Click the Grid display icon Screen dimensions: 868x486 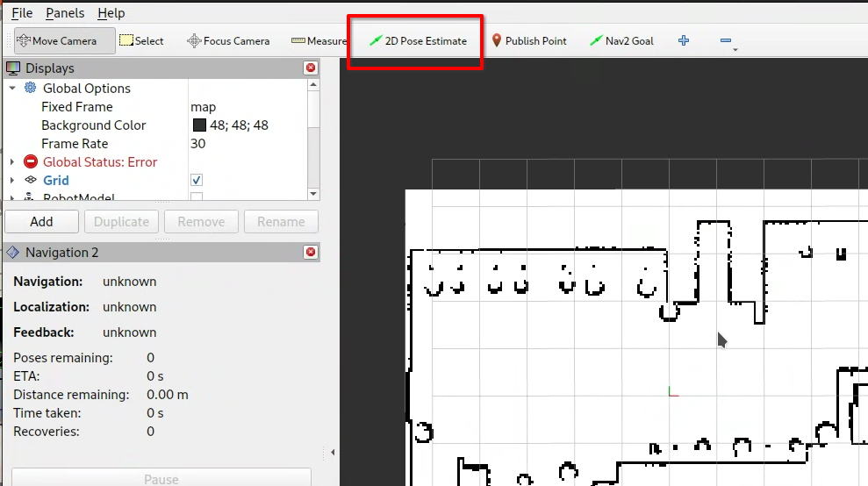click(x=31, y=180)
